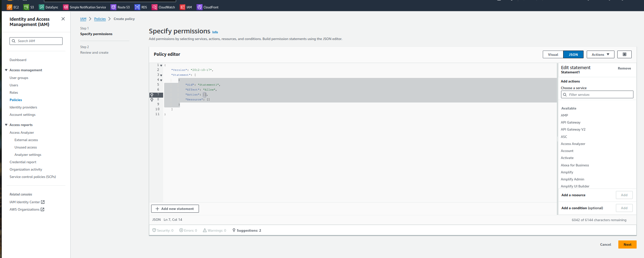Open Dashboard in the sidebar

tap(18, 60)
